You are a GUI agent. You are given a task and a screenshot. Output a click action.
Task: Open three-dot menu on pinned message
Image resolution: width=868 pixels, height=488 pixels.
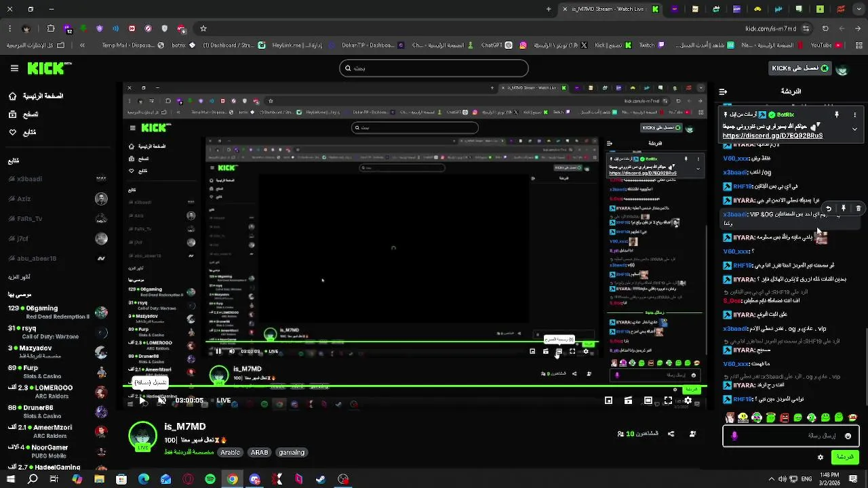(x=854, y=115)
